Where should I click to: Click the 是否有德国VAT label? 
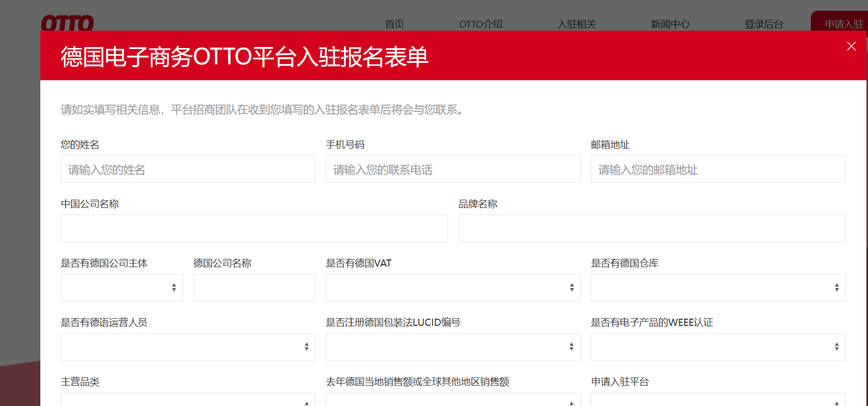pos(358,263)
